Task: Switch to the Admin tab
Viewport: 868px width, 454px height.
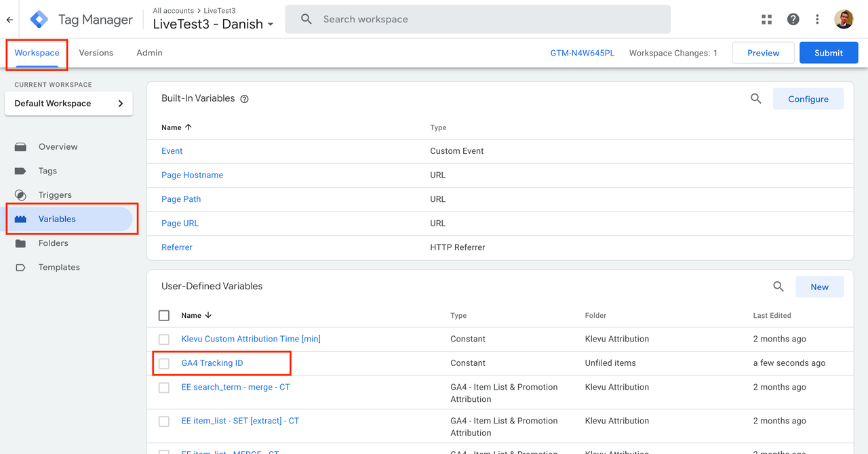Action: coord(149,53)
